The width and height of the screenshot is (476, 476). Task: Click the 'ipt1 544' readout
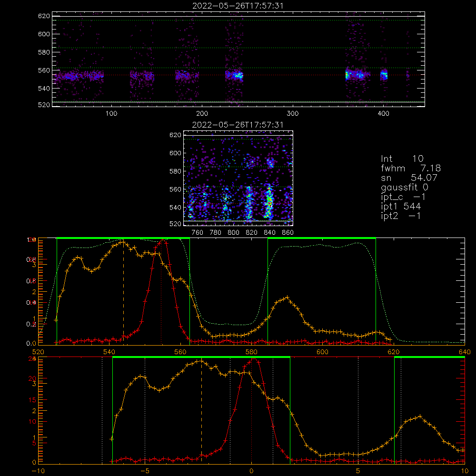pyautogui.click(x=401, y=207)
